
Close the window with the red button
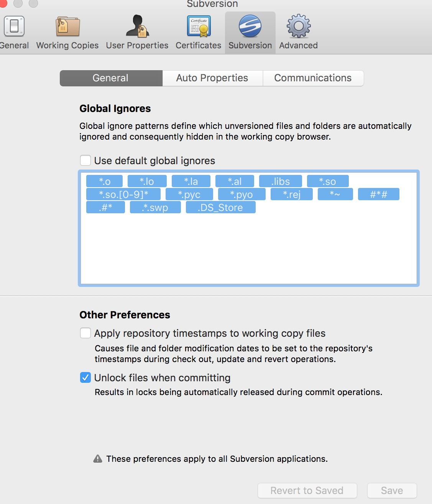pos(2,3)
